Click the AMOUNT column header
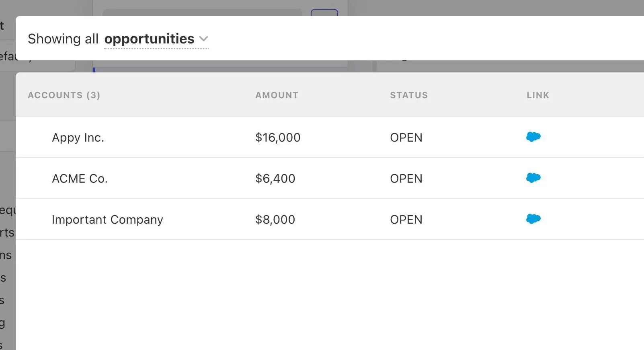Screen dimensions: 644x350 click(277, 95)
